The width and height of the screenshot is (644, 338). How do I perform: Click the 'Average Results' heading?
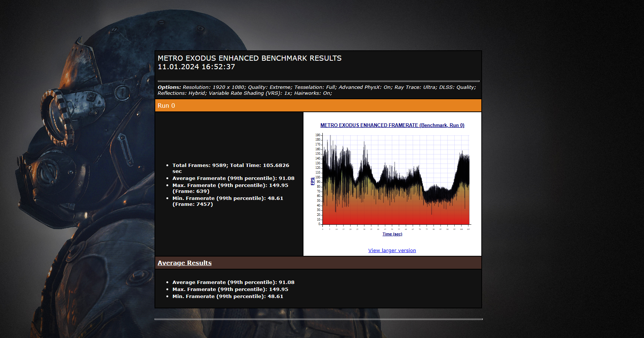click(185, 263)
